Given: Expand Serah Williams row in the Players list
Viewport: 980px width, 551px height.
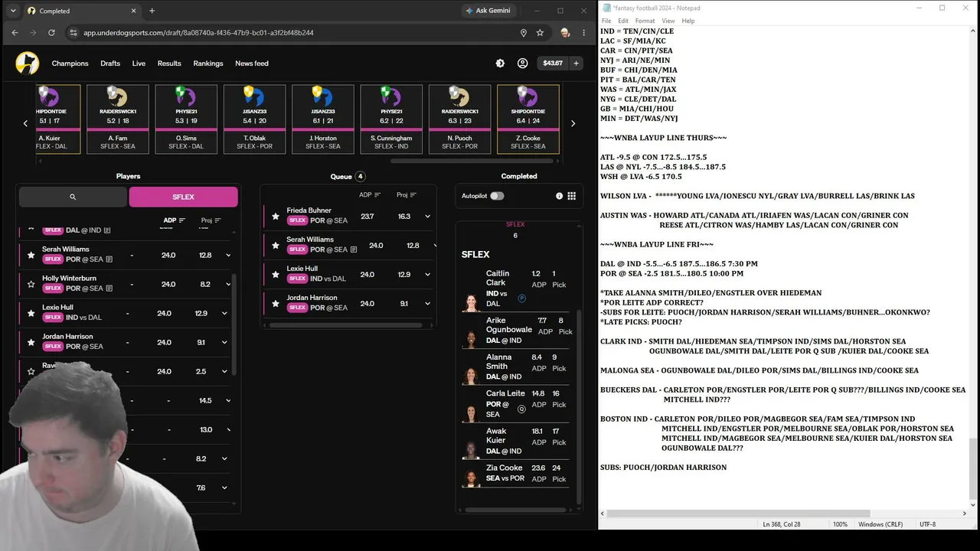Looking at the screenshot, I should (x=227, y=255).
